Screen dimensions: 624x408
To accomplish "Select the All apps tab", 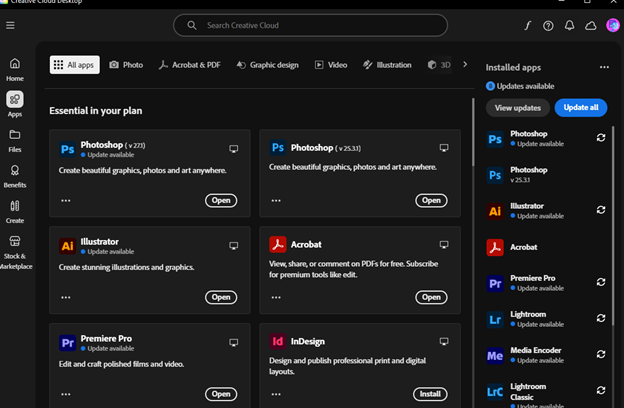I will 75,65.
